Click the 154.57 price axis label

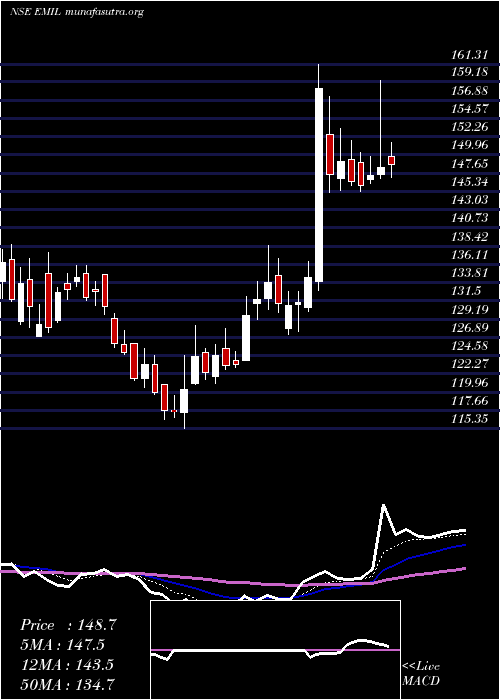pyautogui.click(x=470, y=108)
